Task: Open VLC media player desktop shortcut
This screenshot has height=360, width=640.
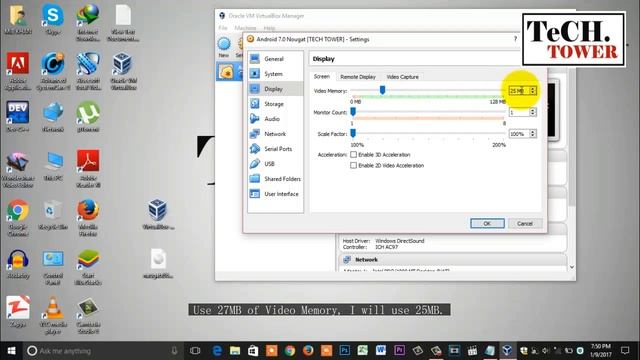Action: click(x=53, y=315)
